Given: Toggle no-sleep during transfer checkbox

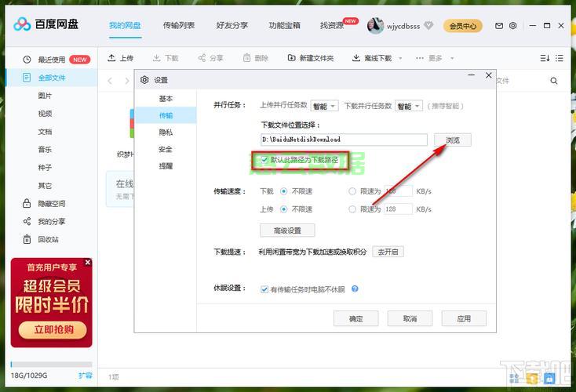Looking at the screenshot, I should pyautogui.click(x=264, y=289).
